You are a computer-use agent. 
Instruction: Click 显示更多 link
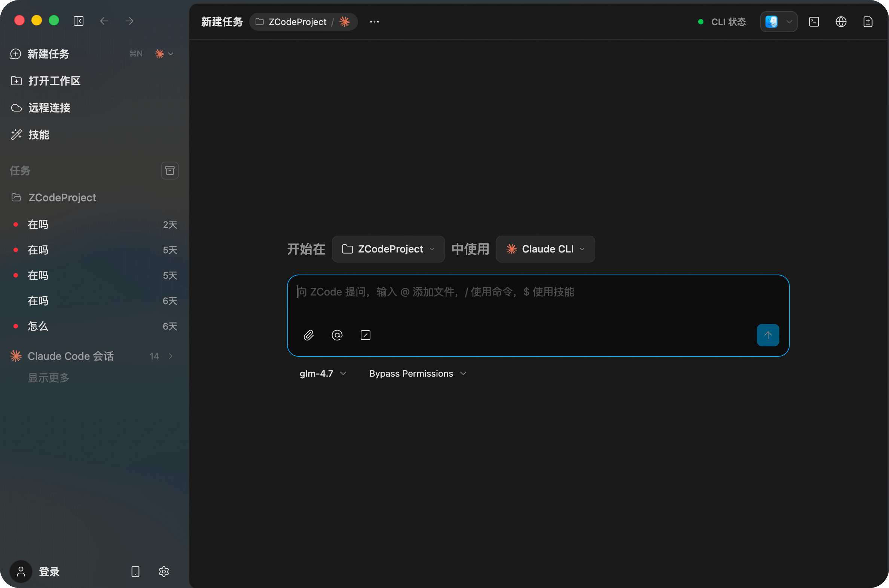(49, 378)
